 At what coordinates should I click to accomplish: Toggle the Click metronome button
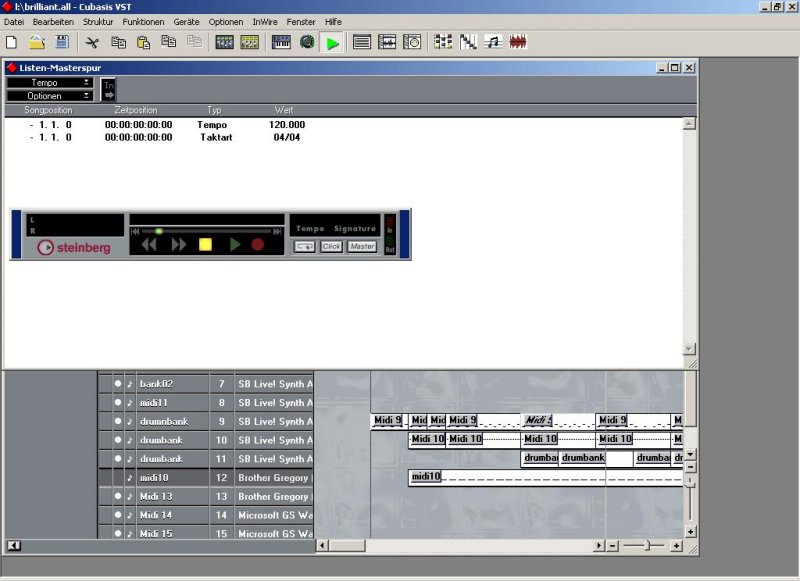[332, 247]
